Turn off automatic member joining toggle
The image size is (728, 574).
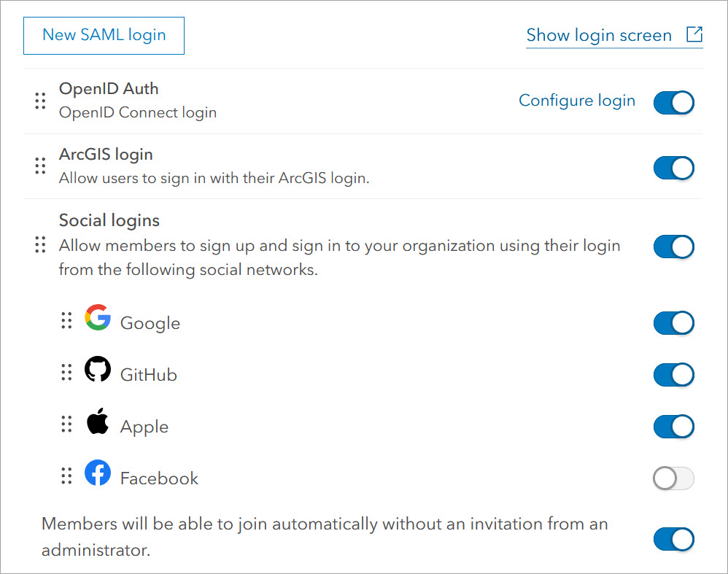point(673,540)
